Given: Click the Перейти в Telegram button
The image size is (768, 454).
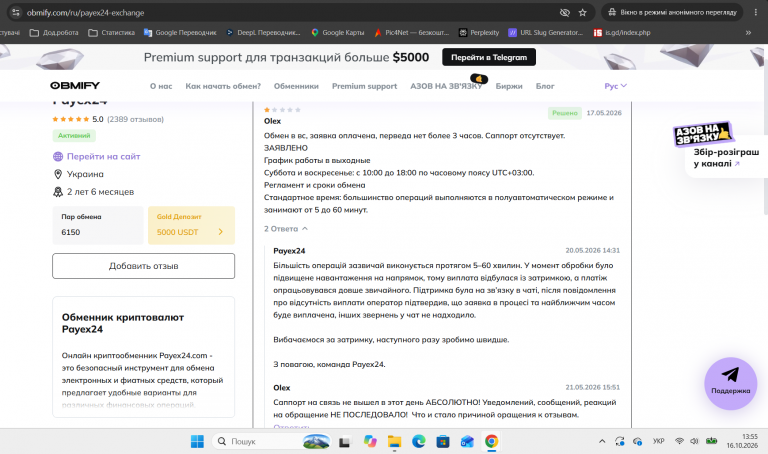Looking at the screenshot, I should [x=489, y=57].
